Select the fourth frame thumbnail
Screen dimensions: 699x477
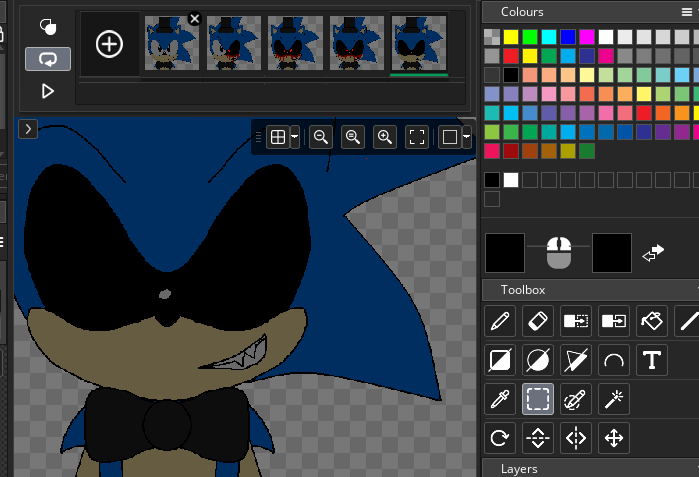coord(357,43)
